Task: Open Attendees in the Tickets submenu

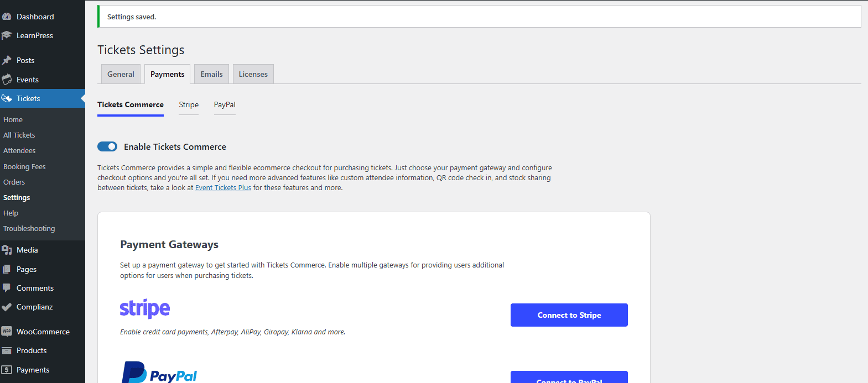Action: (19, 150)
